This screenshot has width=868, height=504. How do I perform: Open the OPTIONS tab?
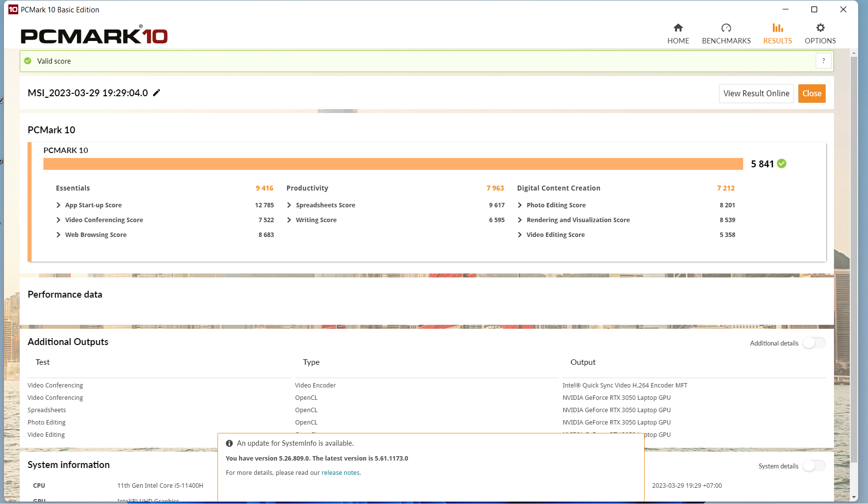coord(820,34)
